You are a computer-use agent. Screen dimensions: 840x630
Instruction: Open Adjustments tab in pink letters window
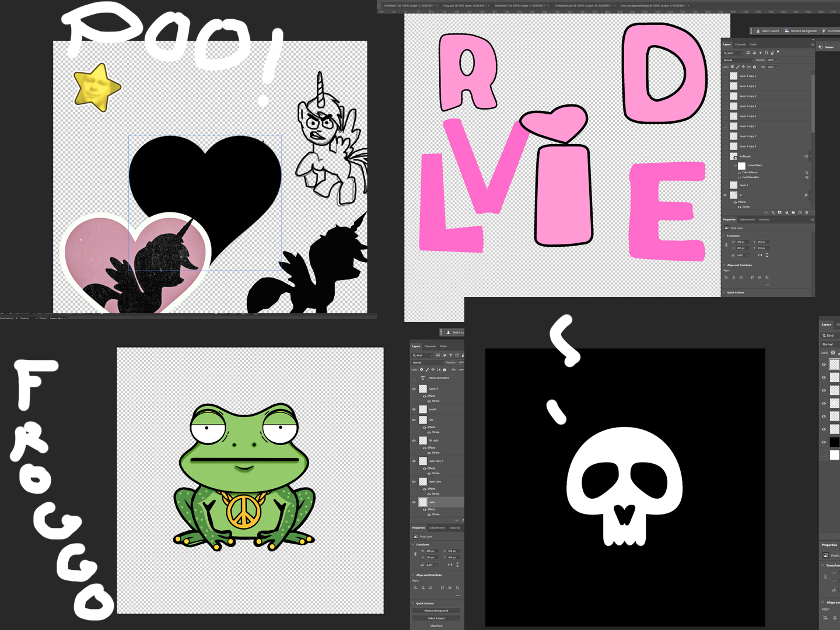[x=747, y=220]
